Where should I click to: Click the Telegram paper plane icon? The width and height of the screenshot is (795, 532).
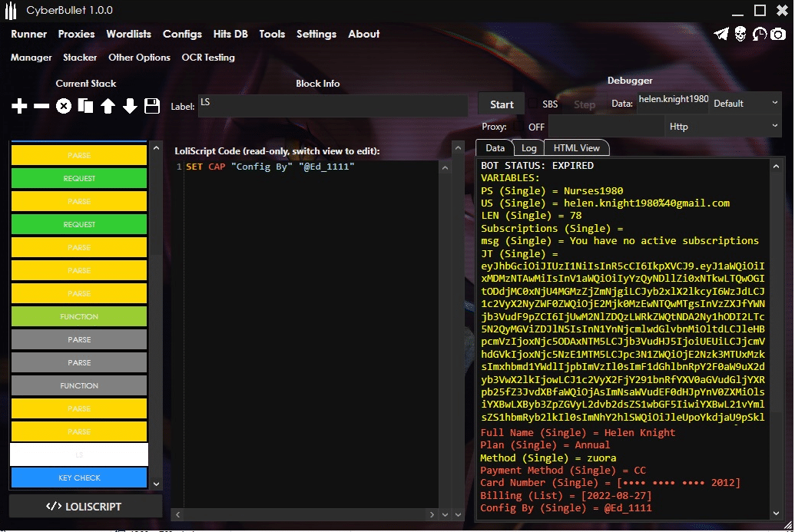pyautogui.click(x=720, y=34)
